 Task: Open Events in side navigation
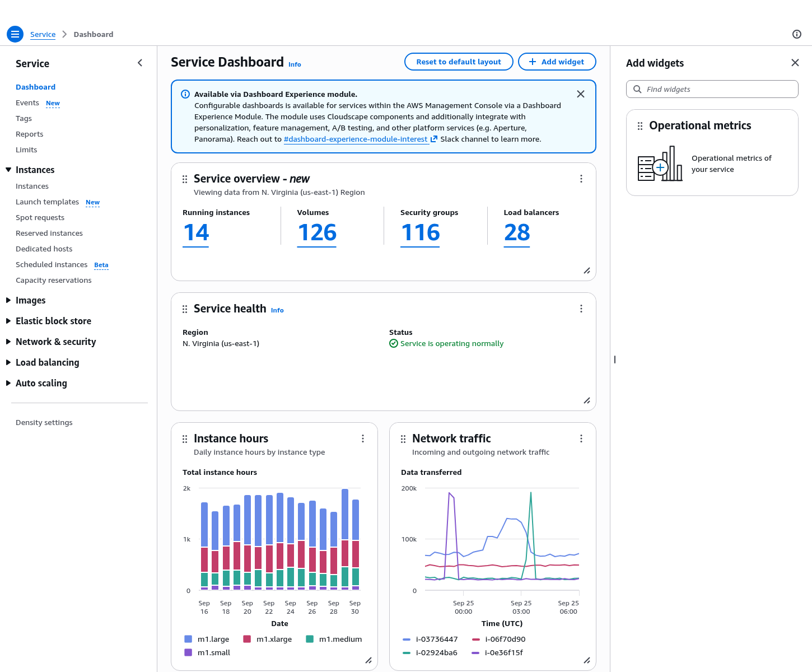click(x=27, y=102)
